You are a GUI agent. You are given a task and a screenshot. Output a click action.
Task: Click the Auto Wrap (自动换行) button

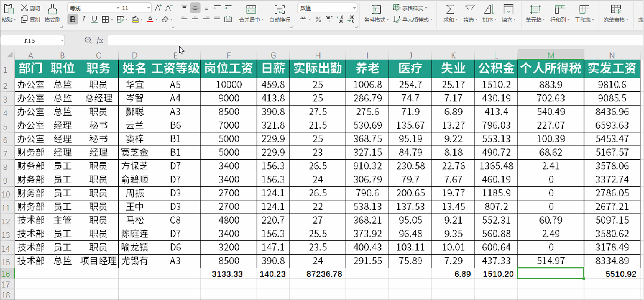pos(280,14)
